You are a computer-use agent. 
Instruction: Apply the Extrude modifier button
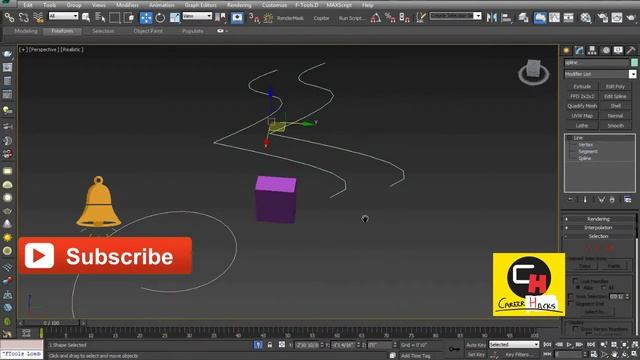pos(582,86)
